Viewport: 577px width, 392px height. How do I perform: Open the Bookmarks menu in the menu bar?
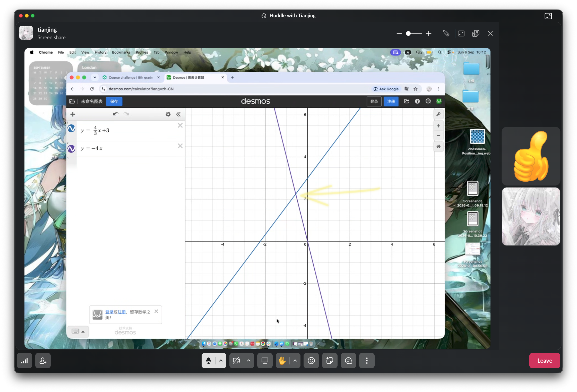click(121, 52)
